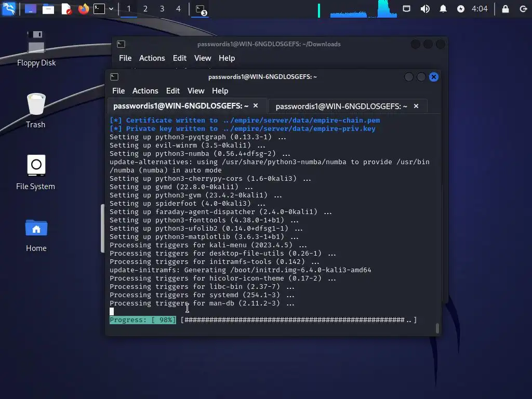The width and height of the screenshot is (532, 399).
Task: Switch to workspace 2
Action: [x=145, y=9]
